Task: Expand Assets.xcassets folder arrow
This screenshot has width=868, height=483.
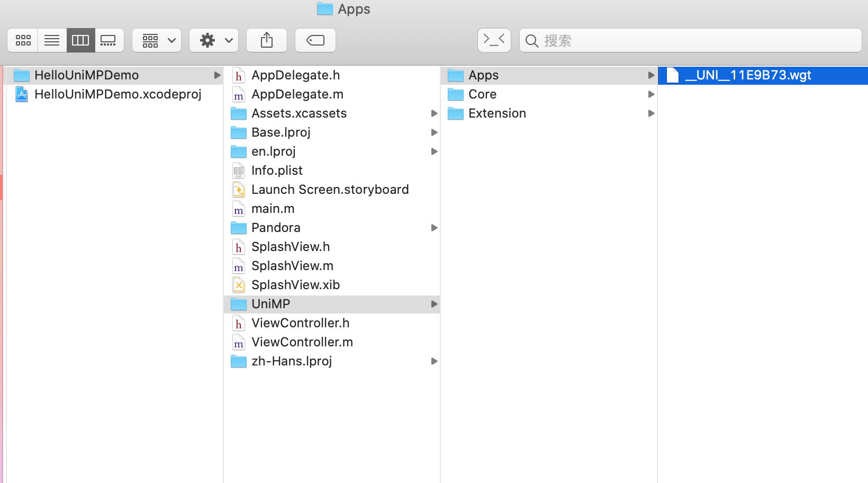Action: click(434, 113)
